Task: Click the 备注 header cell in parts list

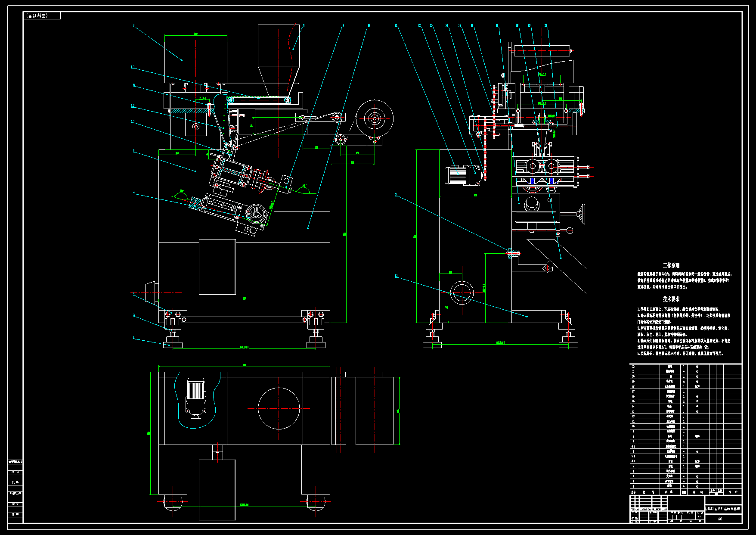Action: click(x=732, y=492)
